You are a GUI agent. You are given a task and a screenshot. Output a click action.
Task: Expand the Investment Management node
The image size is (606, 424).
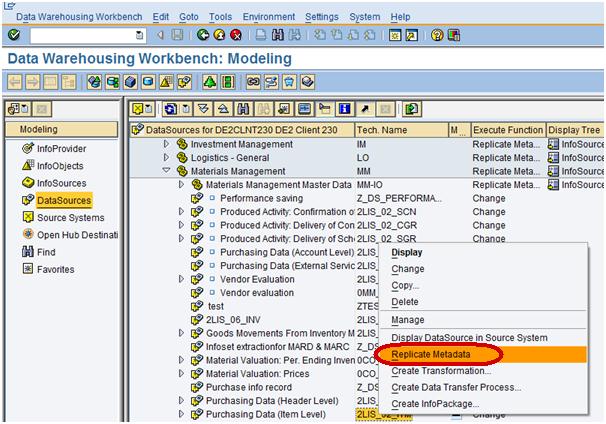pos(167,144)
